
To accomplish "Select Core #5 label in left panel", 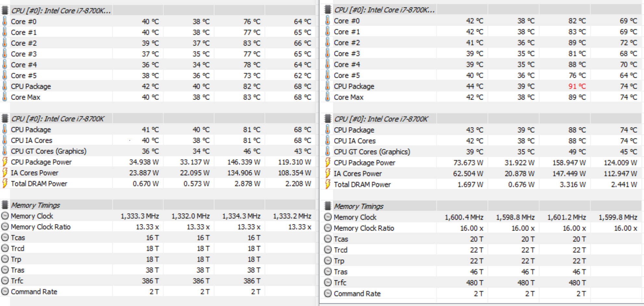I will click(24, 75).
